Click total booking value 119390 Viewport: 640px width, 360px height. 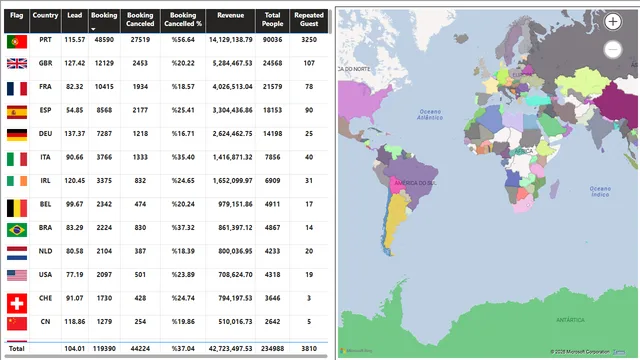click(x=104, y=349)
